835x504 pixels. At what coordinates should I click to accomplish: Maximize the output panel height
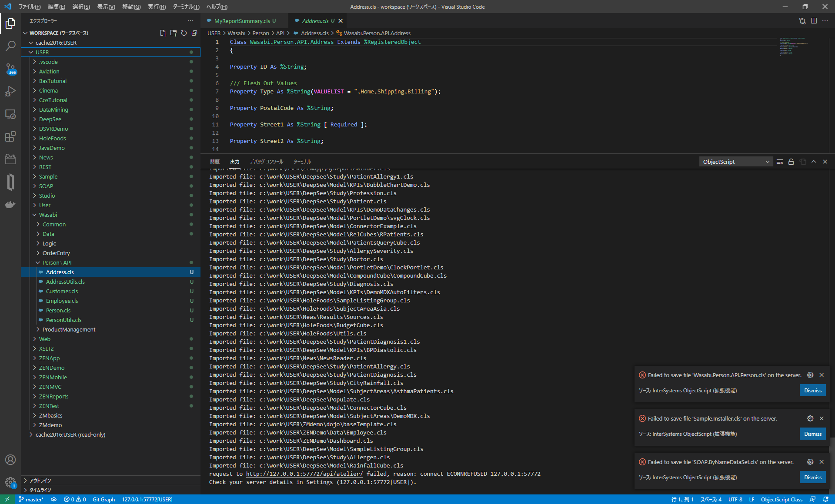(x=814, y=161)
